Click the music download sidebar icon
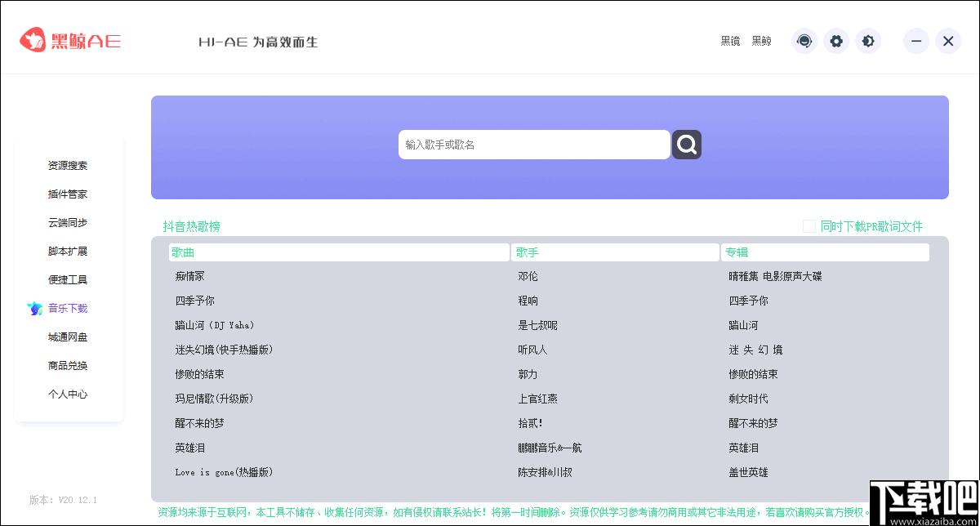This screenshot has width=980, height=526. tap(34, 309)
